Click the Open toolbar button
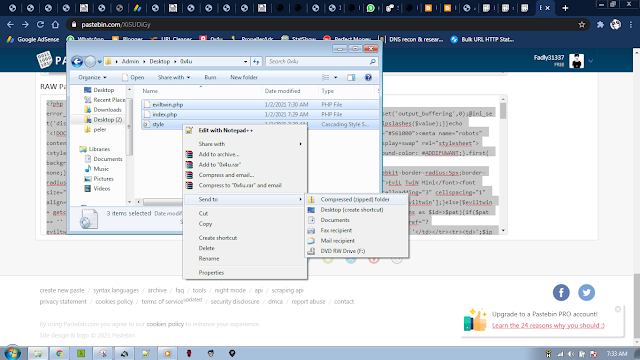Viewport: 640px width, 360px height. [x=133, y=78]
